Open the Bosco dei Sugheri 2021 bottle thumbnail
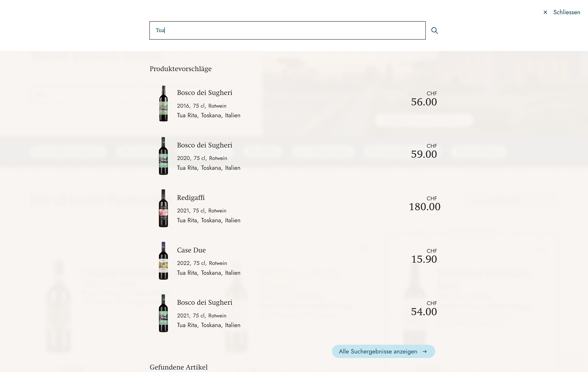 (163, 313)
